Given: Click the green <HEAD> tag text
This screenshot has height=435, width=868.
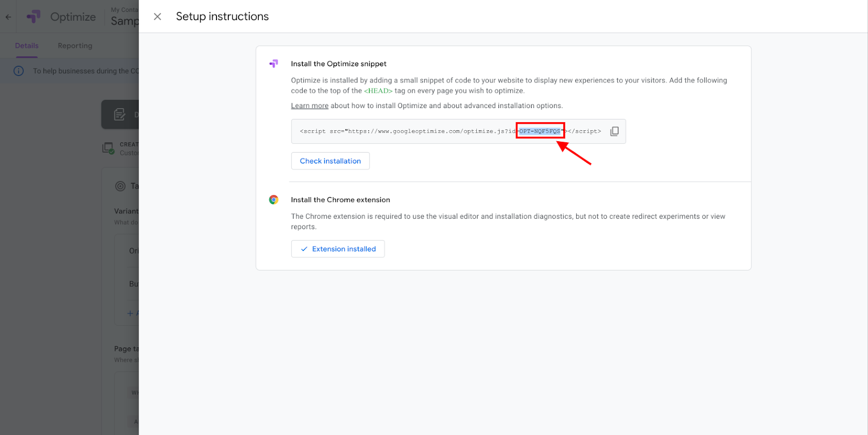Looking at the screenshot, I should [378, 91].
